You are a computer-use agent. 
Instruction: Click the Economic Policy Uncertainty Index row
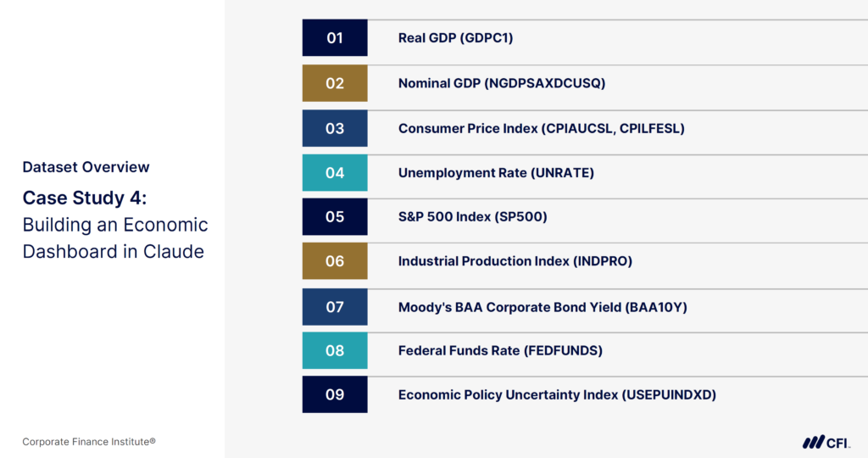tap(557, 395)
